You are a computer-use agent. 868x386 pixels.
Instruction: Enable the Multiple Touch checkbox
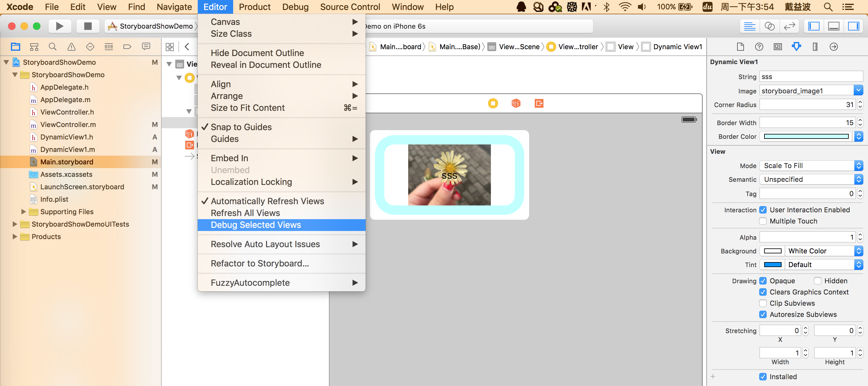(763, 221)
